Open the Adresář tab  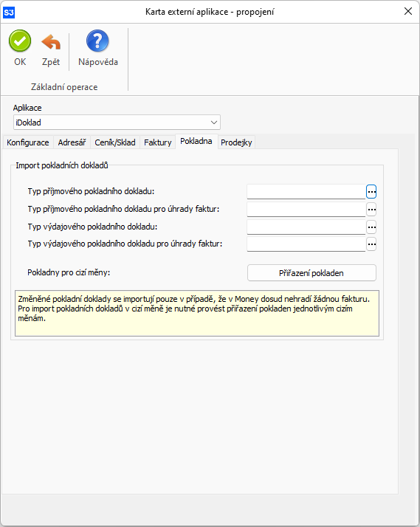coord(72,142)
